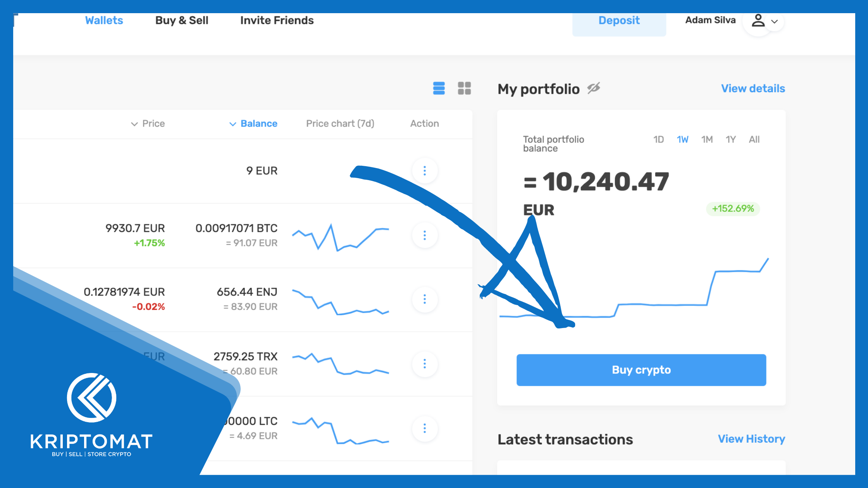This screenshot has width=868, height=488.
Task: Click the Buy crypto button
Action: [x=641, y=369]
